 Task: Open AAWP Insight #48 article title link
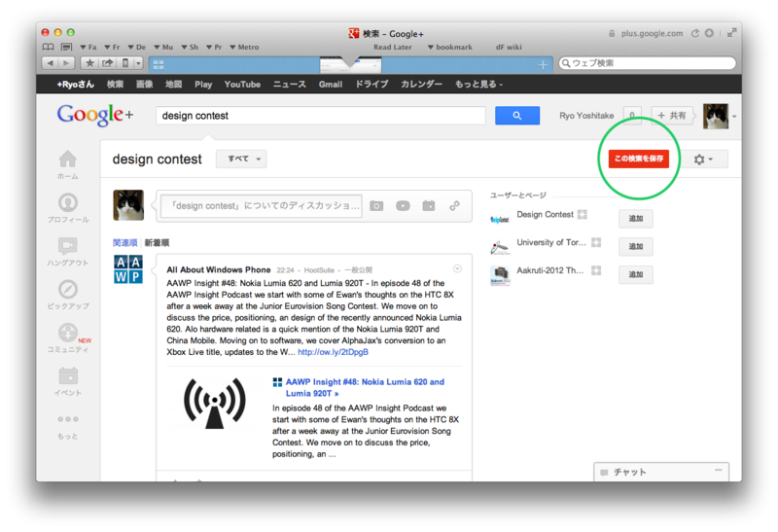click(x=365, y=388)
